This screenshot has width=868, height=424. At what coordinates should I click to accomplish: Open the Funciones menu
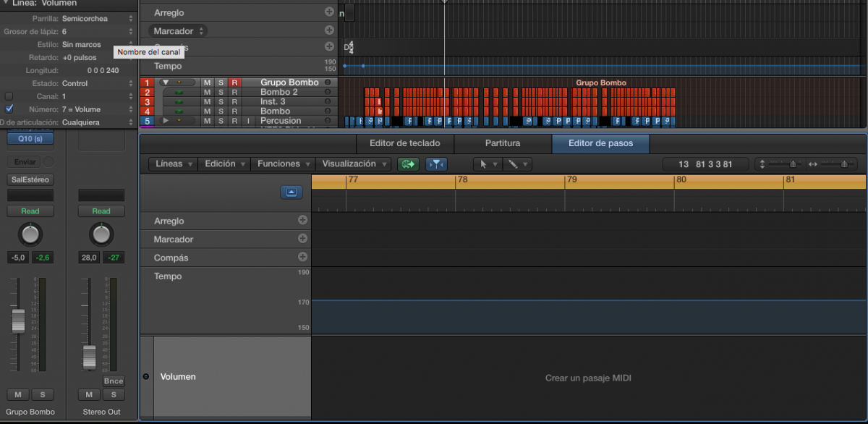pyautogui.click(x=283, y=164)
